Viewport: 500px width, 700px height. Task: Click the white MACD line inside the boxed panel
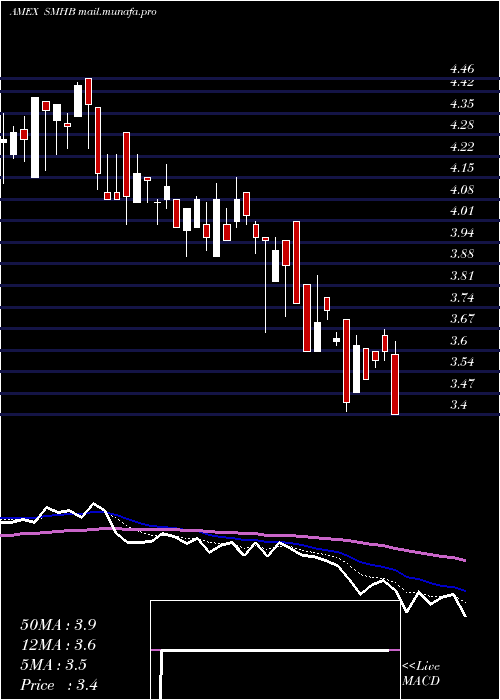click(x=275, y=651)
